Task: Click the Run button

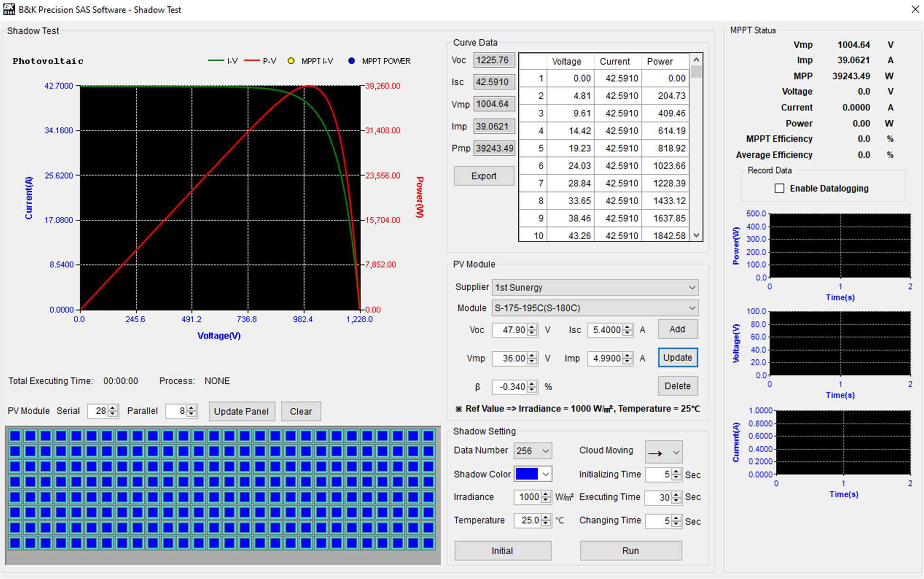Action: tap(631, 551)
